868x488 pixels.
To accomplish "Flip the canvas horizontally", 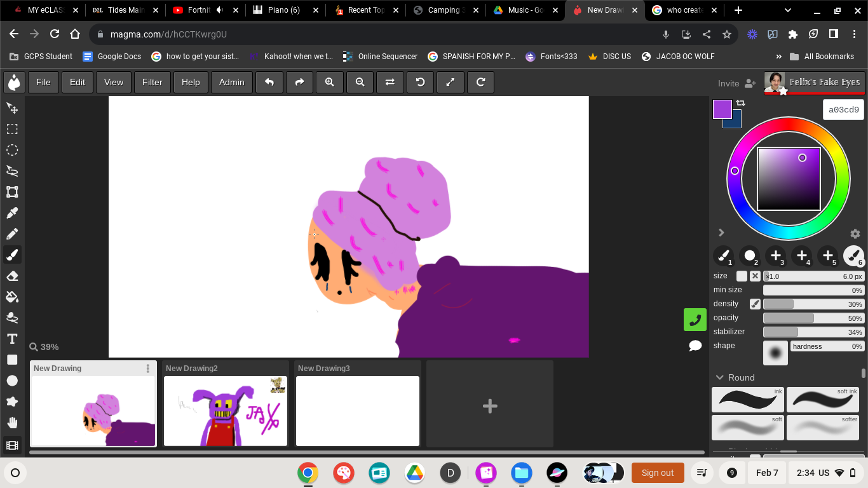I will tap(390, 82).
